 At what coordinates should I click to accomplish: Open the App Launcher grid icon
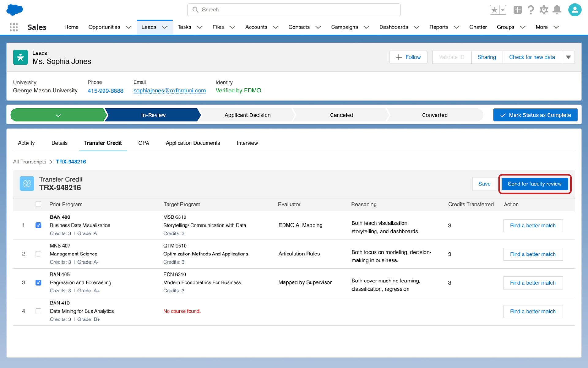pyautogui.click(x=14, y=27)
